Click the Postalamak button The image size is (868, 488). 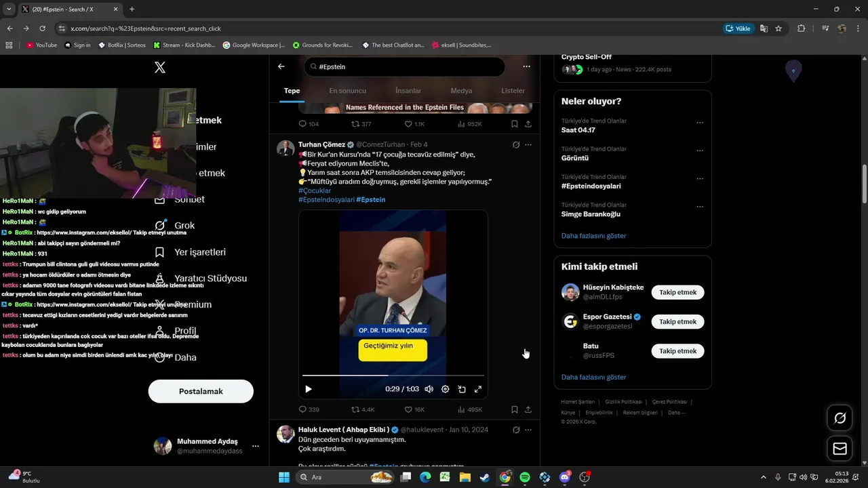coord(201,391)
